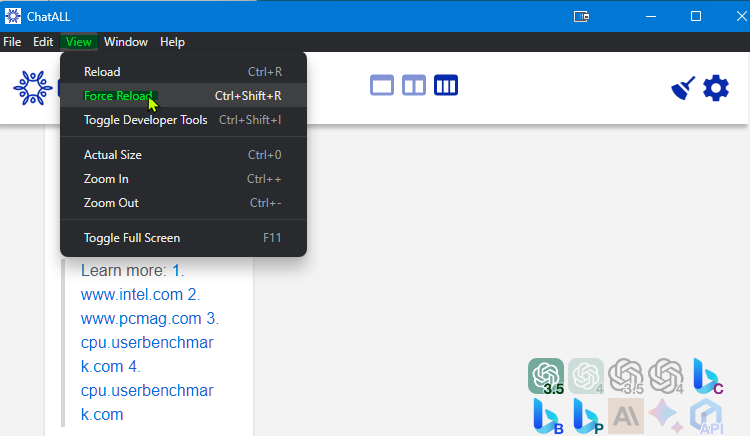Viewport: 750px width, 436px height.
Task: Toggle the Bing Precise (P) bot
Action: click(x=588, y=416)
